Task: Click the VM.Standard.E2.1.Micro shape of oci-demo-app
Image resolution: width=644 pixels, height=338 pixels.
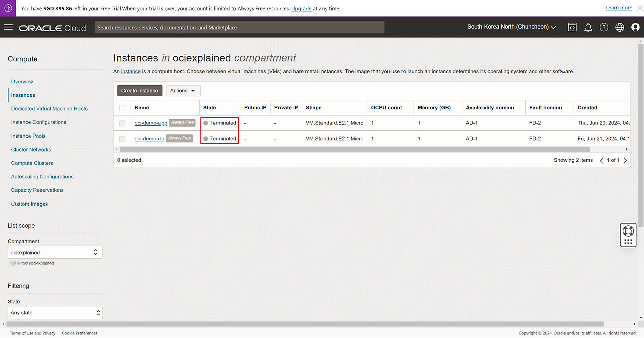Action: (x=335, y=123)
